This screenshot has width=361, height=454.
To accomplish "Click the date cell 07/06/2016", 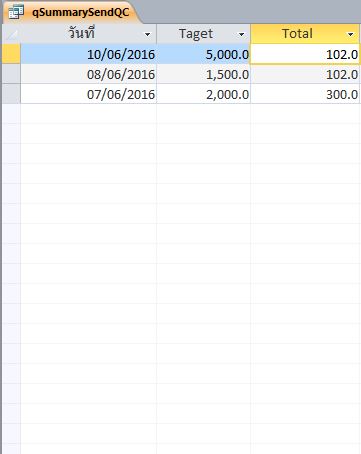I will tap(88, 94).
